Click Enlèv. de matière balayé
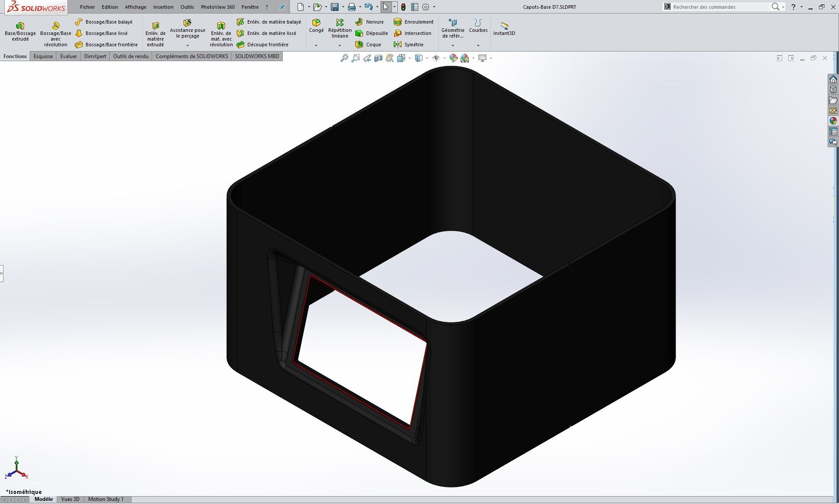839x504 pixels. 269,22
